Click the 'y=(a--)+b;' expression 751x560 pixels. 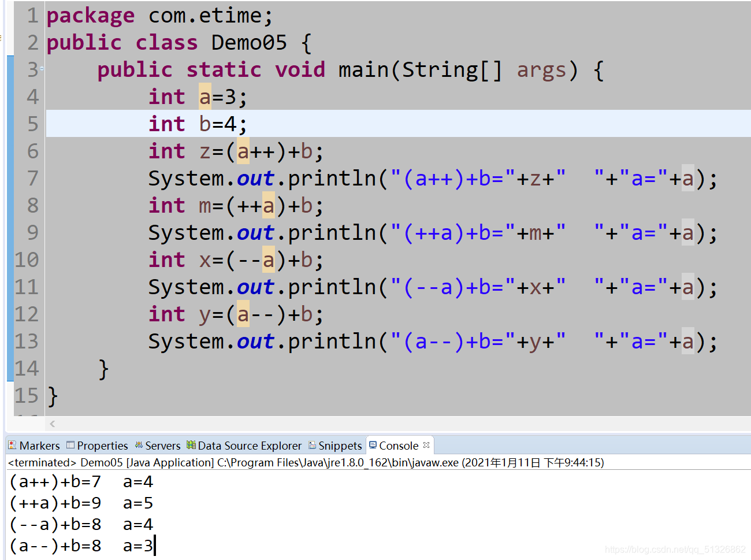261,314
